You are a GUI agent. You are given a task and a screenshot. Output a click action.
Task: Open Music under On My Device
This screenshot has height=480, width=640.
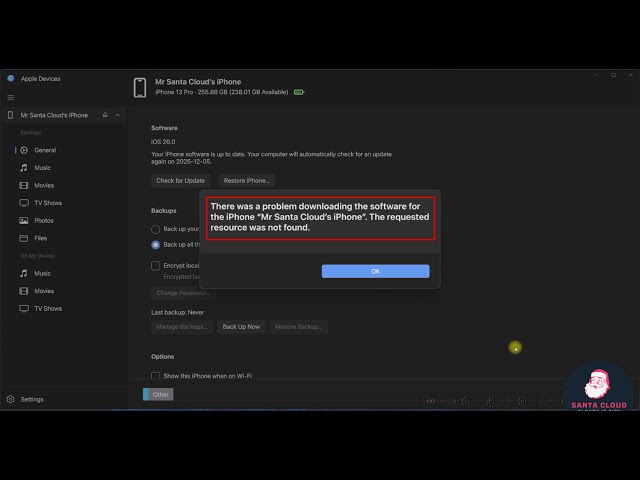click(x=42, y=273)
